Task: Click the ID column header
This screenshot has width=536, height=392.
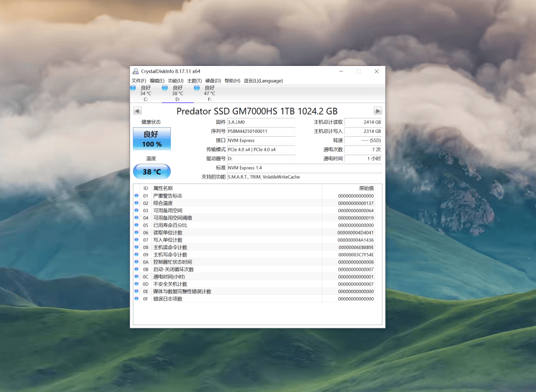Action: pos(146,188)
